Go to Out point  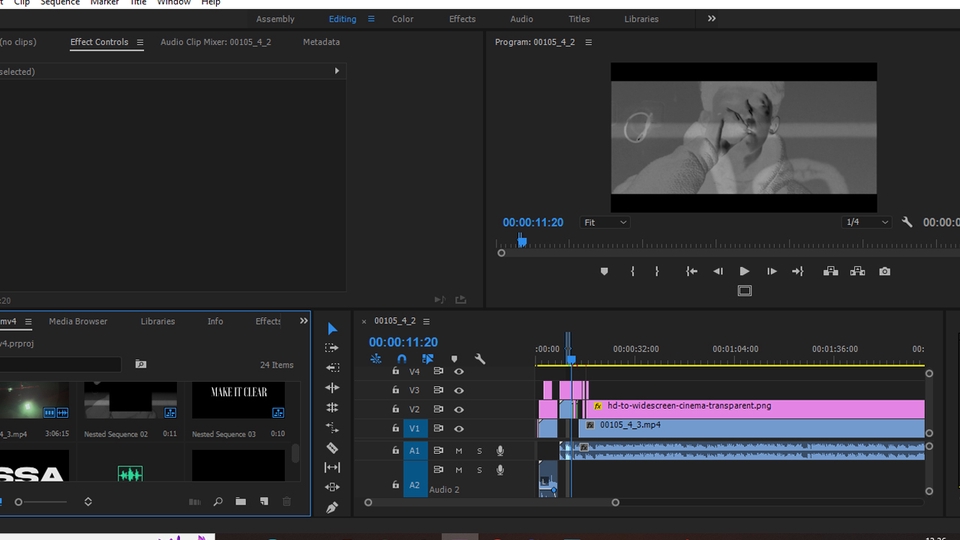[x=798, y=271]
